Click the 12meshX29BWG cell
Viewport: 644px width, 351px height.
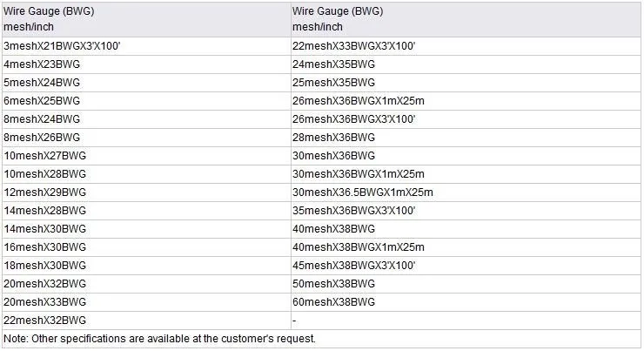(146, 192)
